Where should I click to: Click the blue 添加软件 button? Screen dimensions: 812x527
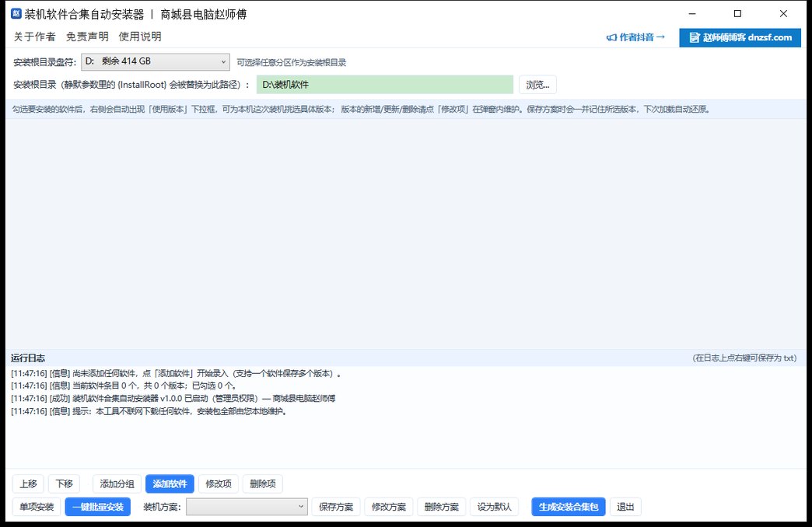170,484
